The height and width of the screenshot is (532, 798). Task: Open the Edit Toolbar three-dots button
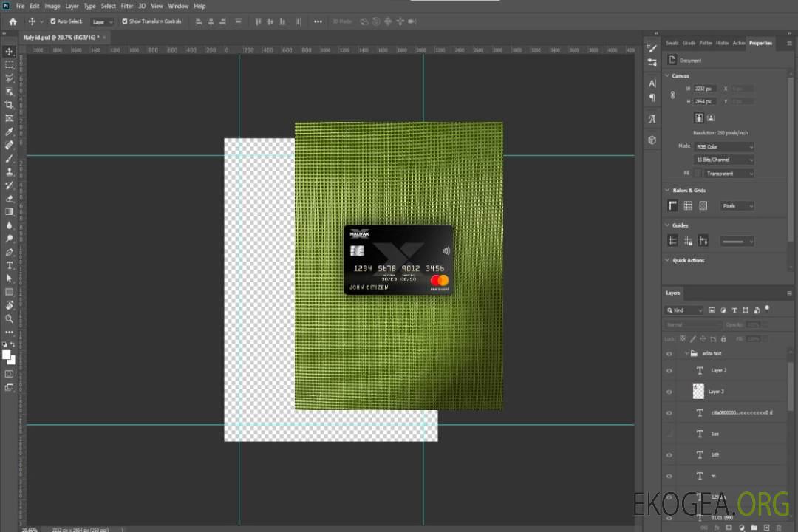tap(9, 332)
